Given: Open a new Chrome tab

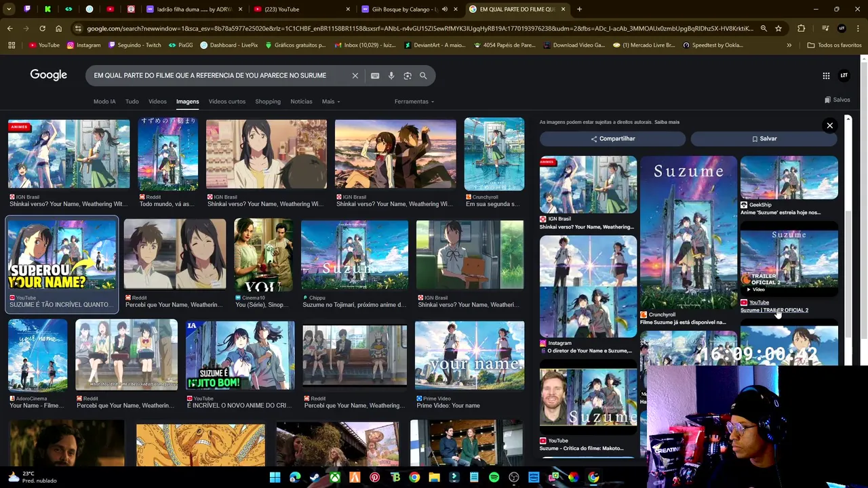Looking at the screenshot, I should click(x=579, y=9).
